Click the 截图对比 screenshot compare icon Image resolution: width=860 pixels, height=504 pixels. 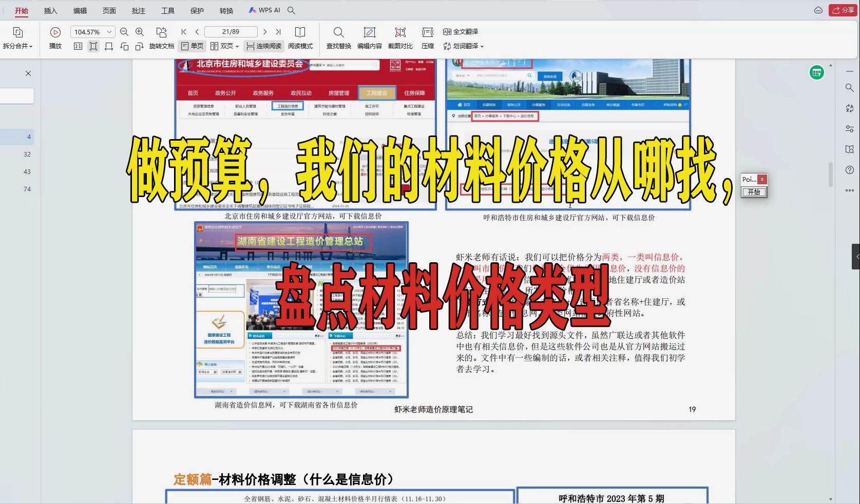point(400,38)
